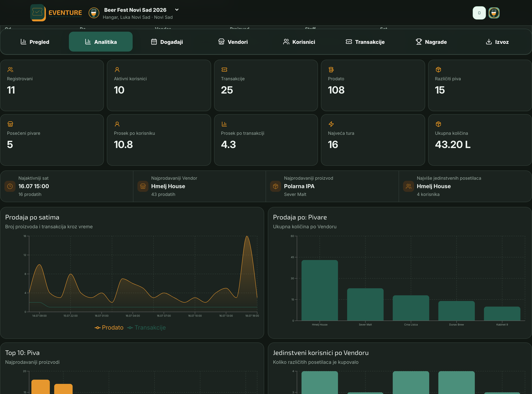Click the ticket icon on the Transakcije stat card
Viewport: 532px width, 394px height.
point(224,70)
